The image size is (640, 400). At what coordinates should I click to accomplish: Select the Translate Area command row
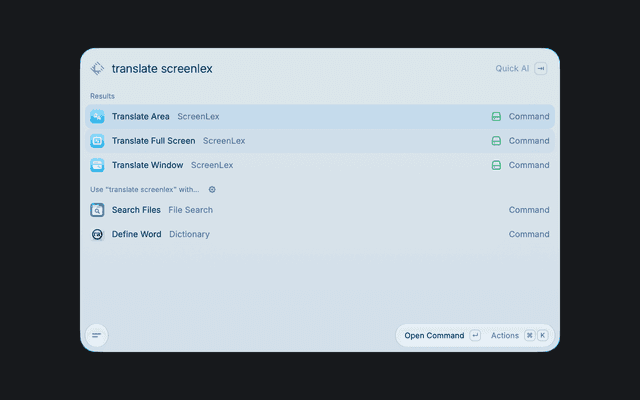[320, 116]
